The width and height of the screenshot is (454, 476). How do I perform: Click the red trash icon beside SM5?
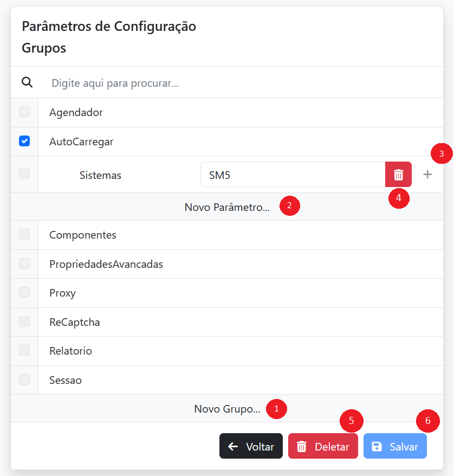click(x=398, y=175)
